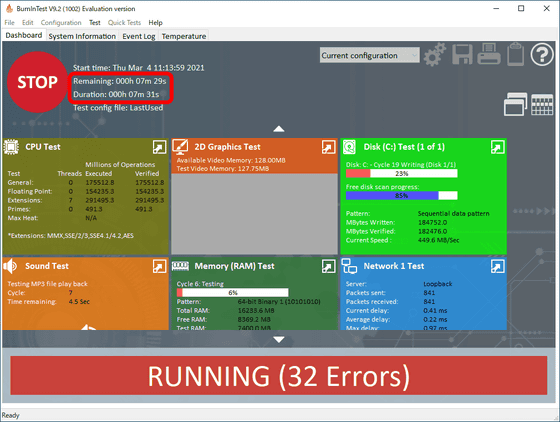This screenshot has width=560, height=422.
Task: Click the free disk scan 85% bar
Action: click(x=401, y=196)
